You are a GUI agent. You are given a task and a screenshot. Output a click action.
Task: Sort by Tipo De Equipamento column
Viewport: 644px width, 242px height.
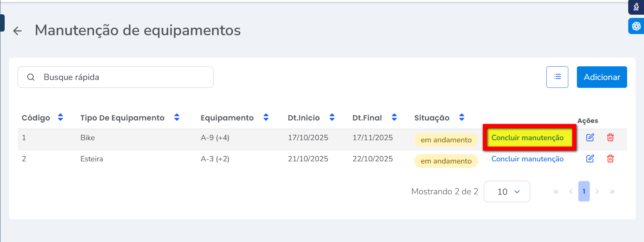[177, 117]
